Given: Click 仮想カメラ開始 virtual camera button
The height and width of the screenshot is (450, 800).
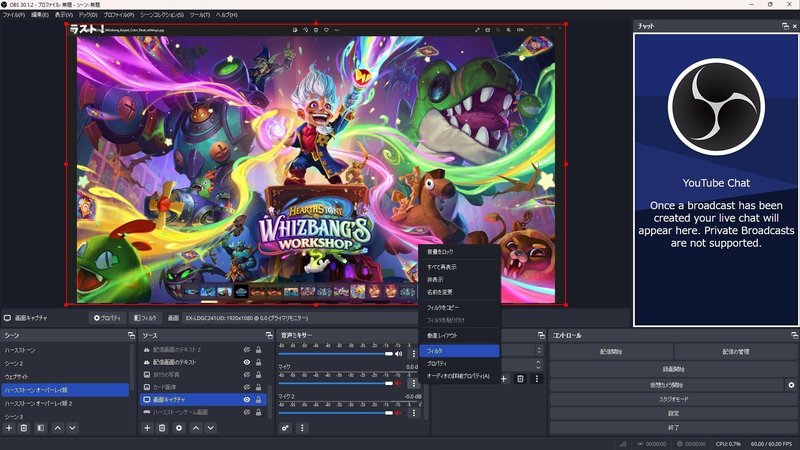Looking at the screenshot, I should (666, 385).
